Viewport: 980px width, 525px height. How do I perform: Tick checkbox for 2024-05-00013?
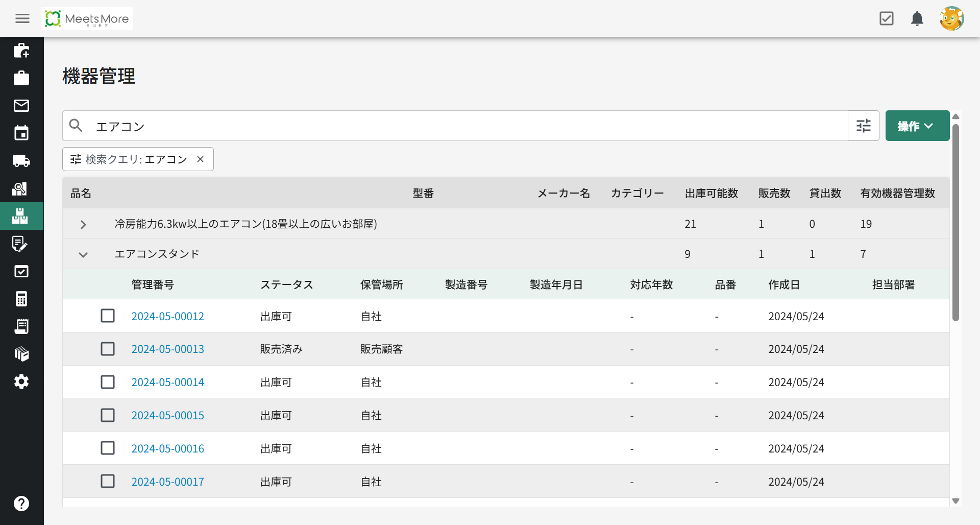click(108, 349)
